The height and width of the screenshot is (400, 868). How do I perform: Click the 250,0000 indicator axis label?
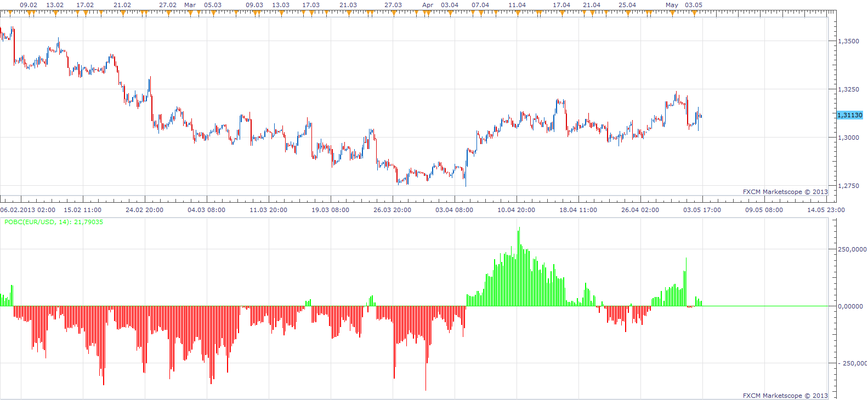pyautogui.click(x=853, y=249)
